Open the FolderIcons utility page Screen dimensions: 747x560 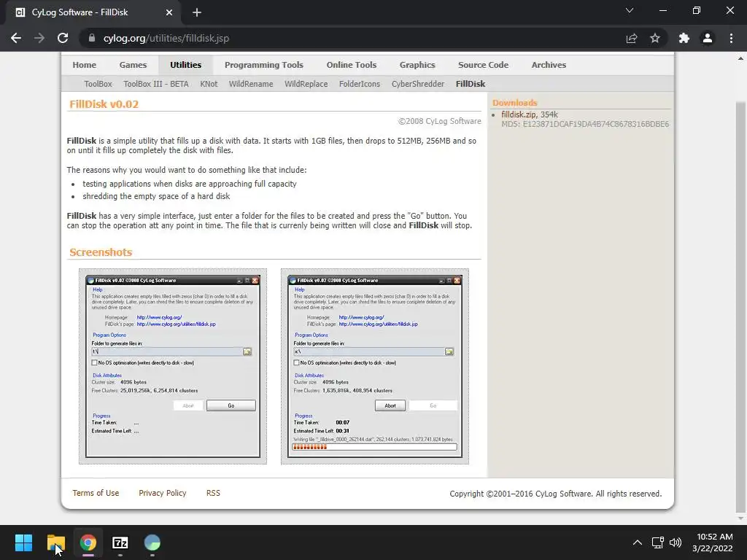tap(360, 84)
